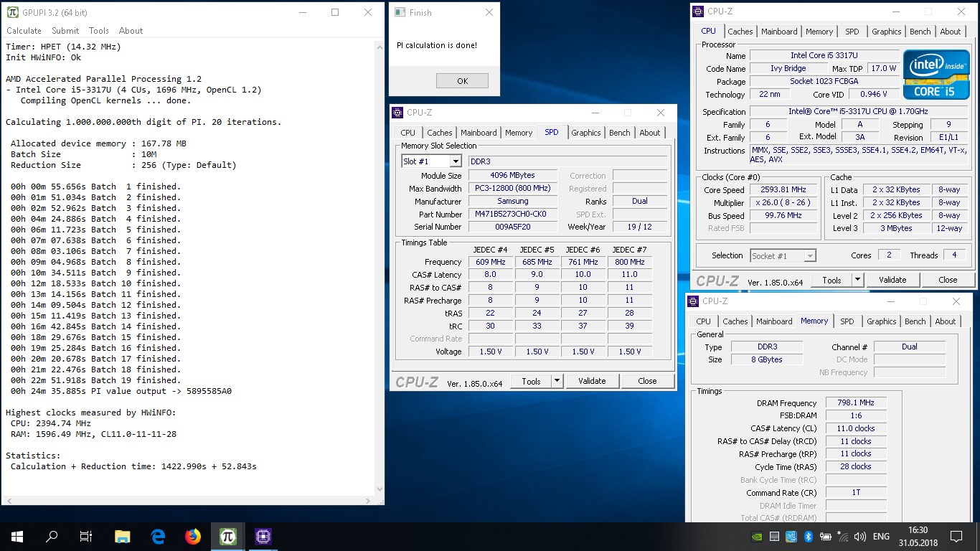Open the volume speaker tray icon

pos(860,536)
